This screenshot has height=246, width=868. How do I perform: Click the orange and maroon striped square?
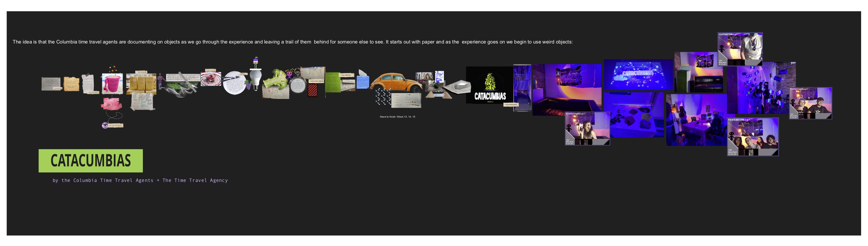[x=313, y=90]
